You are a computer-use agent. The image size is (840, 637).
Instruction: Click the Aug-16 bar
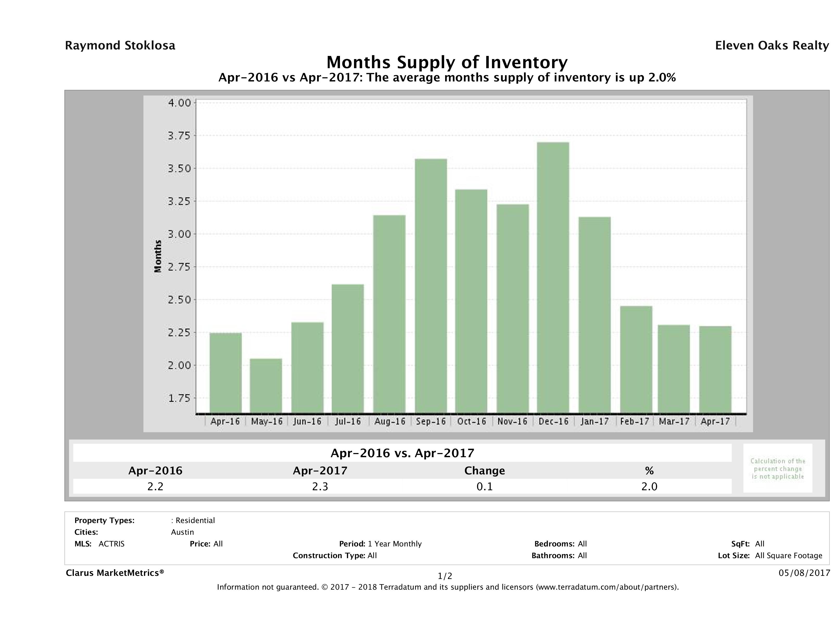point(389,314)
